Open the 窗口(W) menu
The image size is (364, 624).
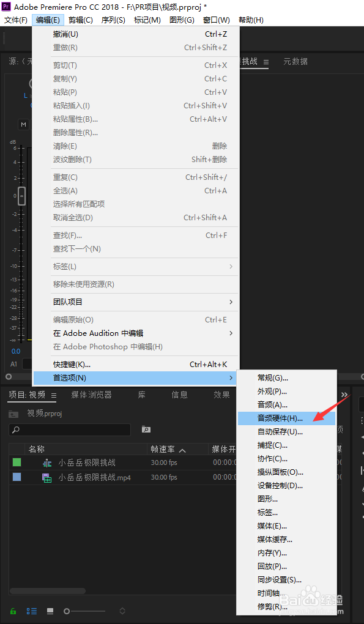[217, 20]
